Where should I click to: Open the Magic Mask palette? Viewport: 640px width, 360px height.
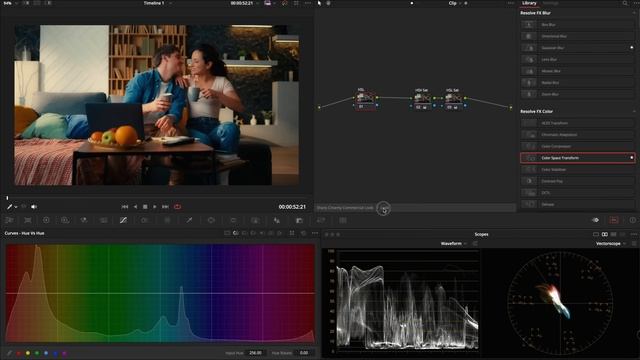(x=255, y=220)
